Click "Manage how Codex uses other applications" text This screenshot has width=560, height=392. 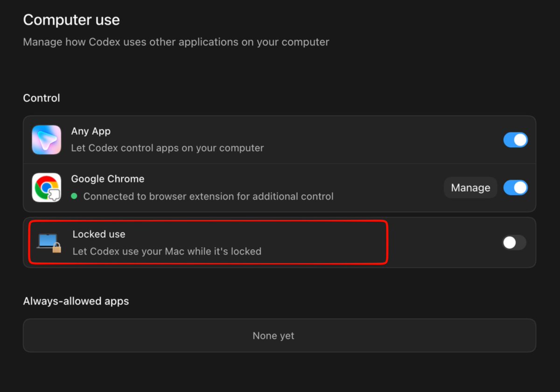click(176, 42)
